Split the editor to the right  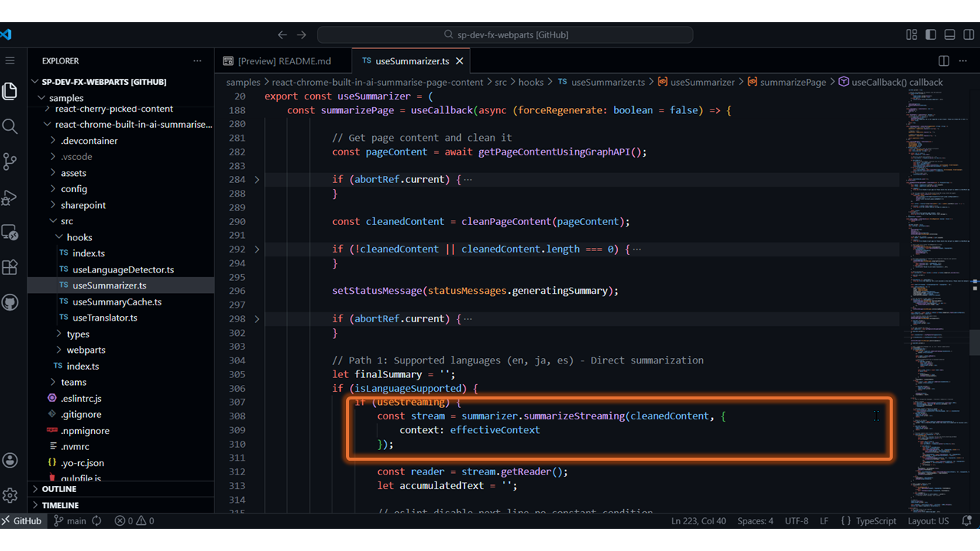pos(944,61)
